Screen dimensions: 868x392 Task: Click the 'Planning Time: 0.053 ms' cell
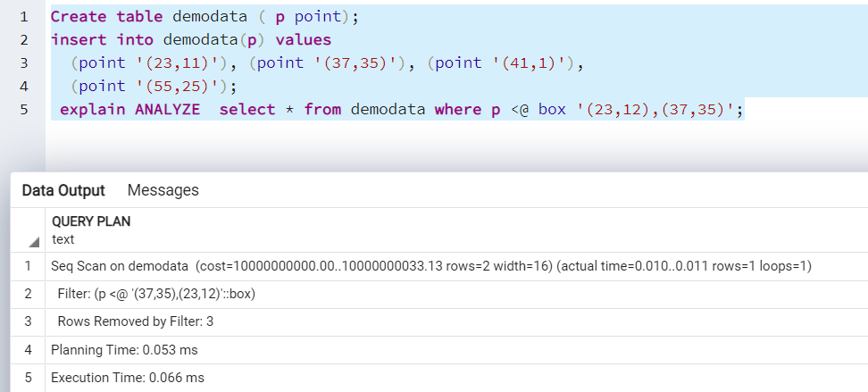(456, 350)
